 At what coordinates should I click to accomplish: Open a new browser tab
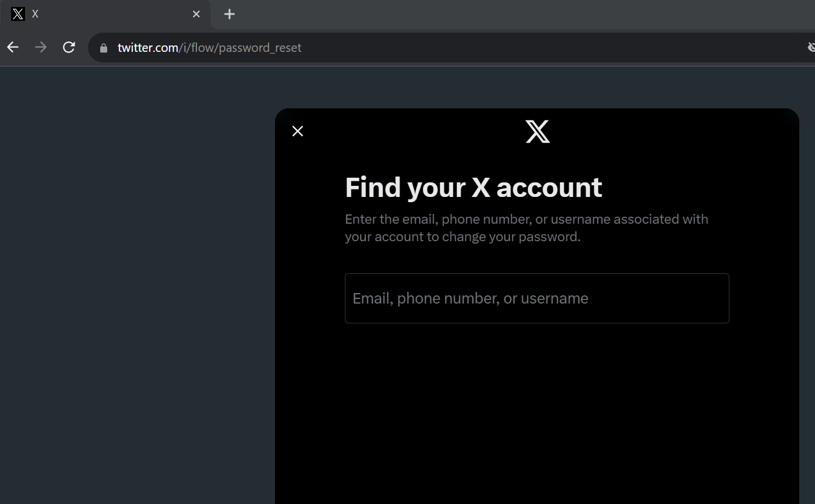230,14
